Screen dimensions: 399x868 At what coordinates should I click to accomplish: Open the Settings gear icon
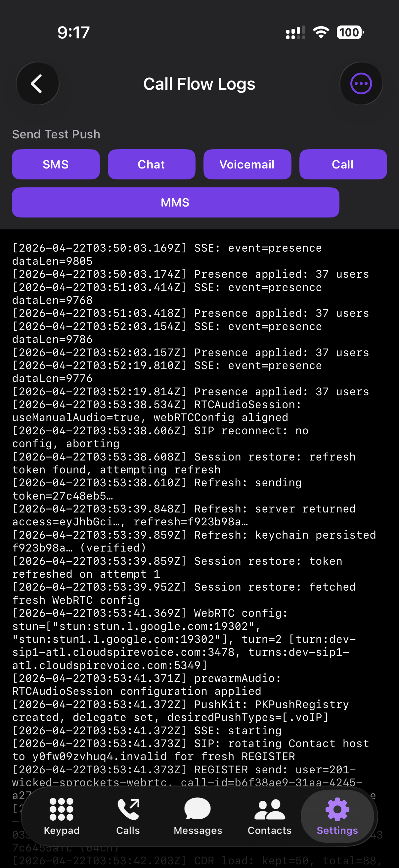coord(337,809)
